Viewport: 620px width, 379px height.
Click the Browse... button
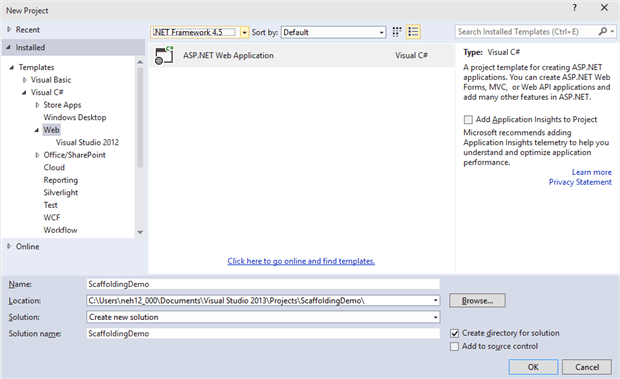click(477, 301)
